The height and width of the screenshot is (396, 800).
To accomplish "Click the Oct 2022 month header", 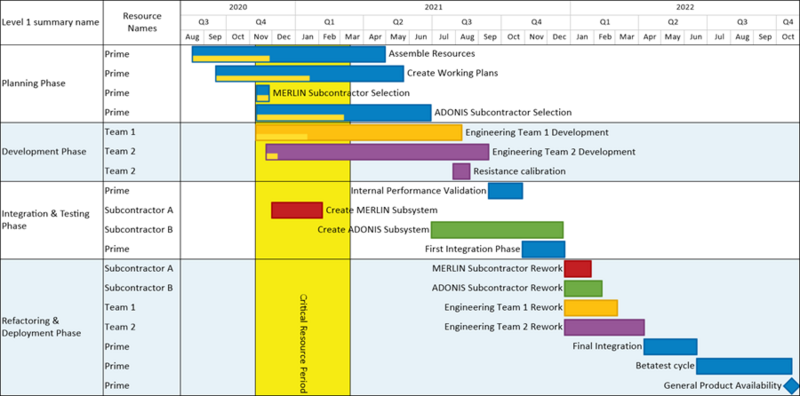I will click(788, 37).
